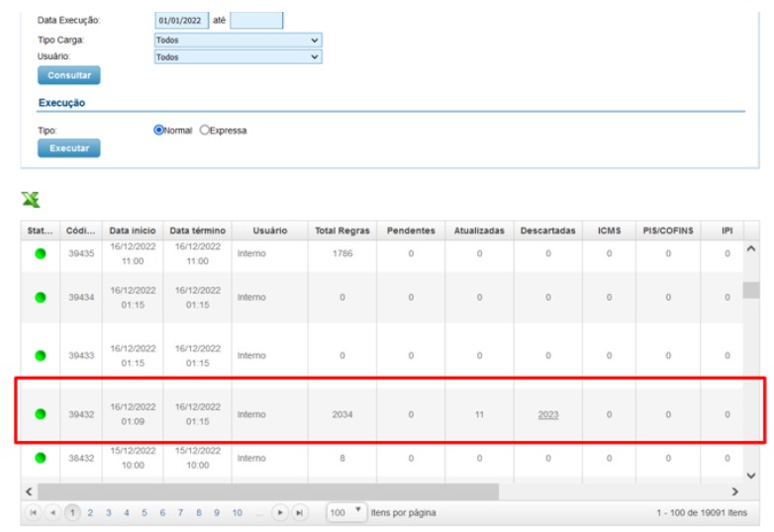Click Total Regras value 8

(x=342, y=458)
